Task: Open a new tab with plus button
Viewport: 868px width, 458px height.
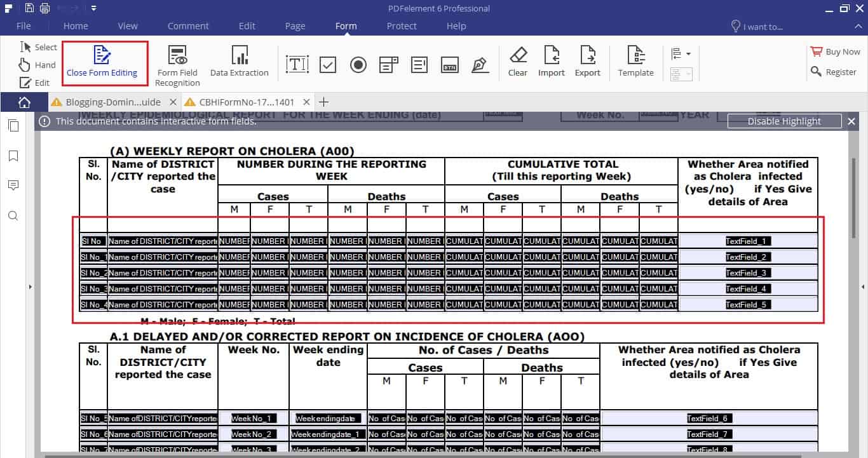Action: tap(323, 102)
